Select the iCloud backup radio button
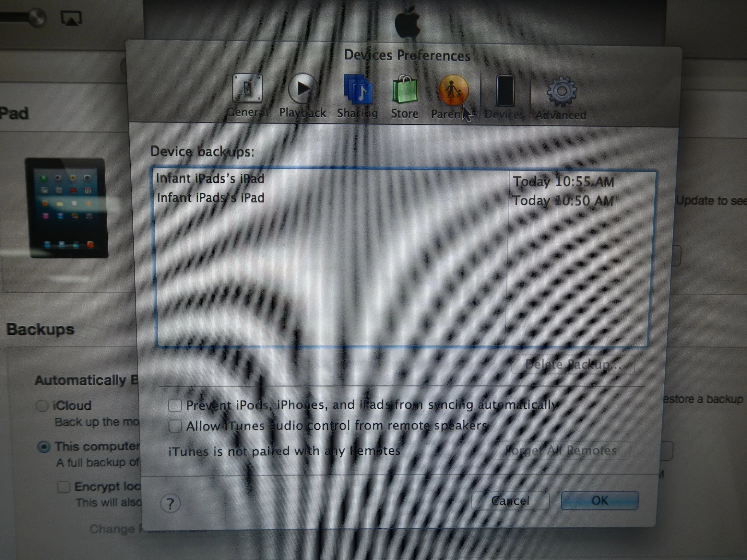 42,405
